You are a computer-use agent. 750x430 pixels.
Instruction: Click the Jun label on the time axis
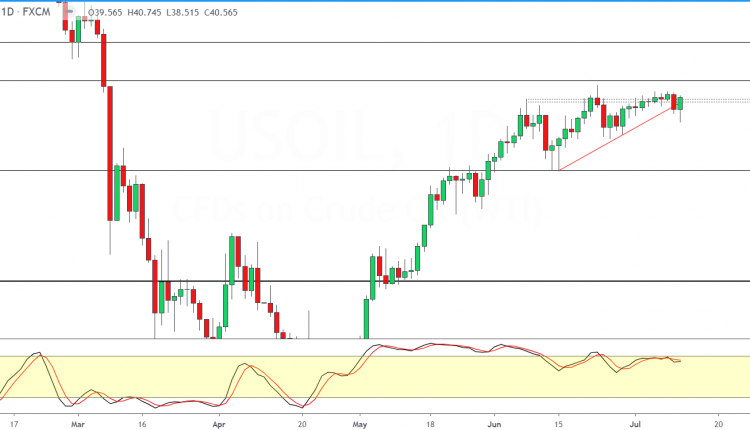coord(495,424)
